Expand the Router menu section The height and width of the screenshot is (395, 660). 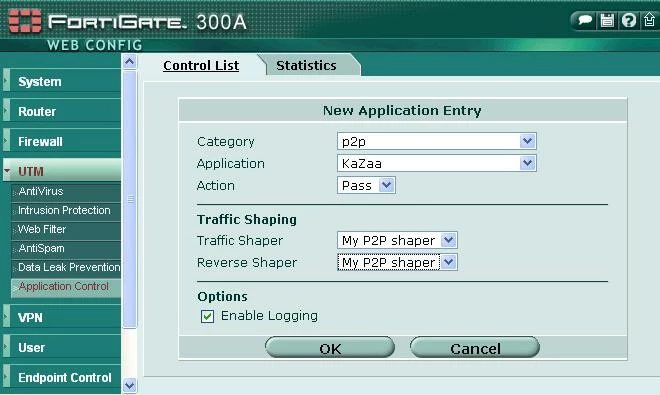[x=62, y=111]
